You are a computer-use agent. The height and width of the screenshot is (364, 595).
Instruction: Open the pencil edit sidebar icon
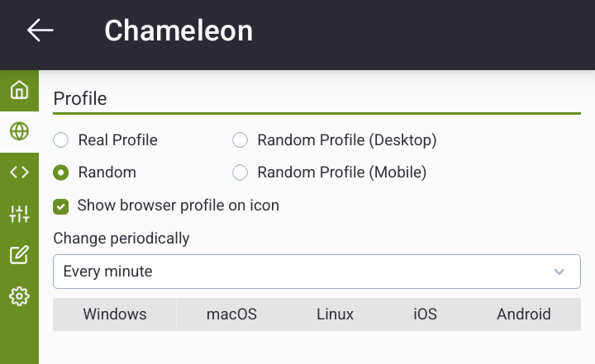click(19, 254)
